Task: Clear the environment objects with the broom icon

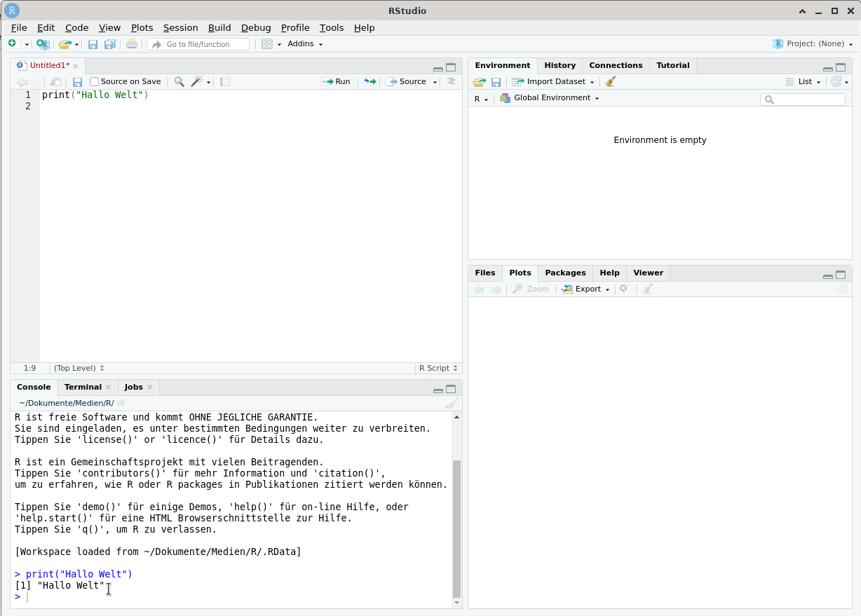Action: [611, 81]
